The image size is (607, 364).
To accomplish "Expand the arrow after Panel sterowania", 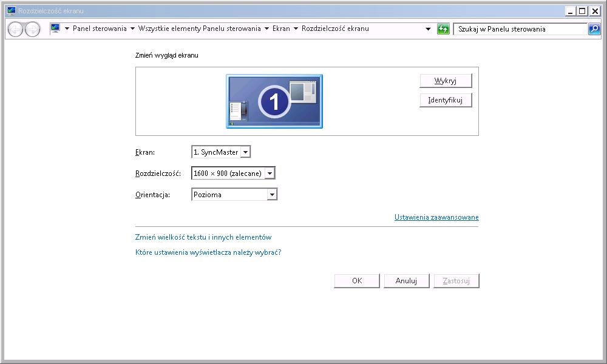I will [x=132, y=29].
